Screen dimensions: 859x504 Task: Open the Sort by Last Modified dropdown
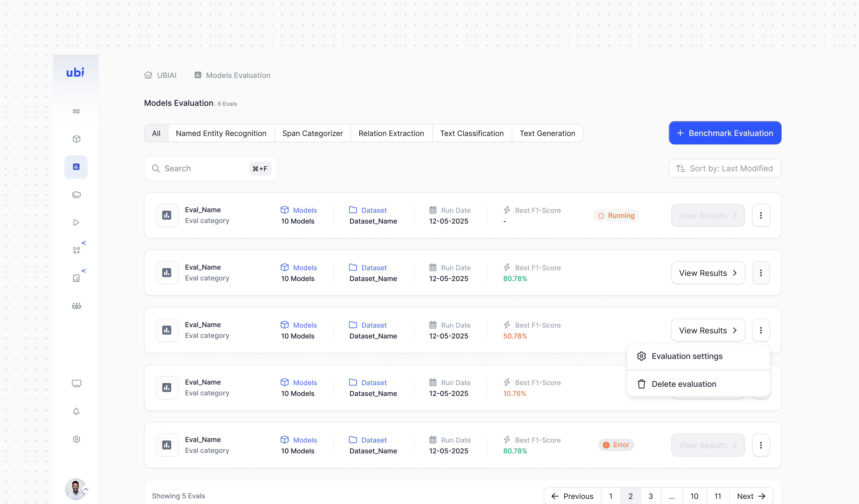tap(725, 168)
